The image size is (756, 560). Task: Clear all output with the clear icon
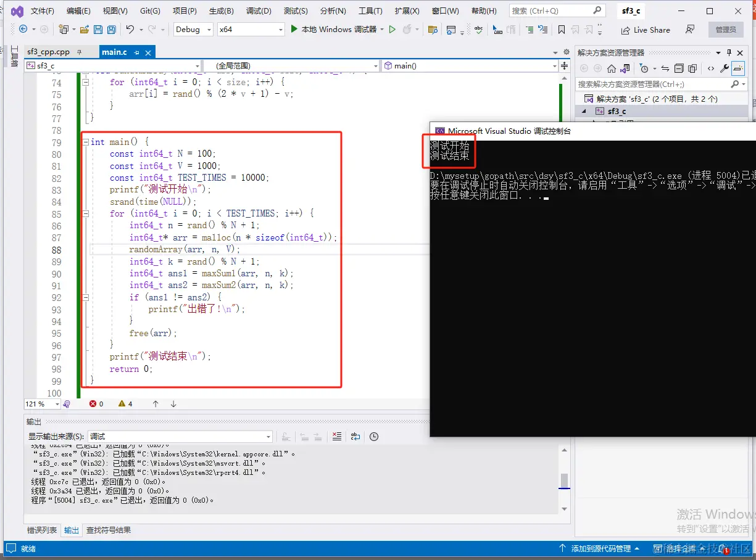(336, 437)
